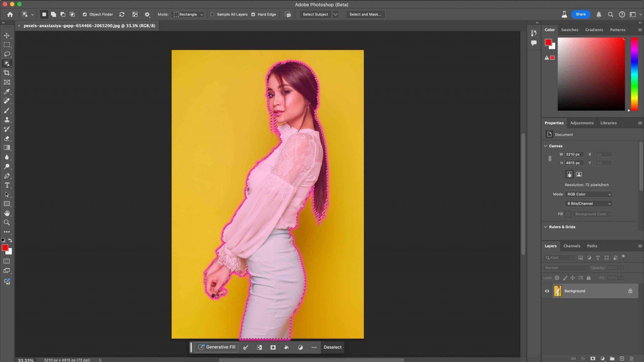The image size is (644, 362).
Task: Open the Paths tab
Action: tap(592, 246)
